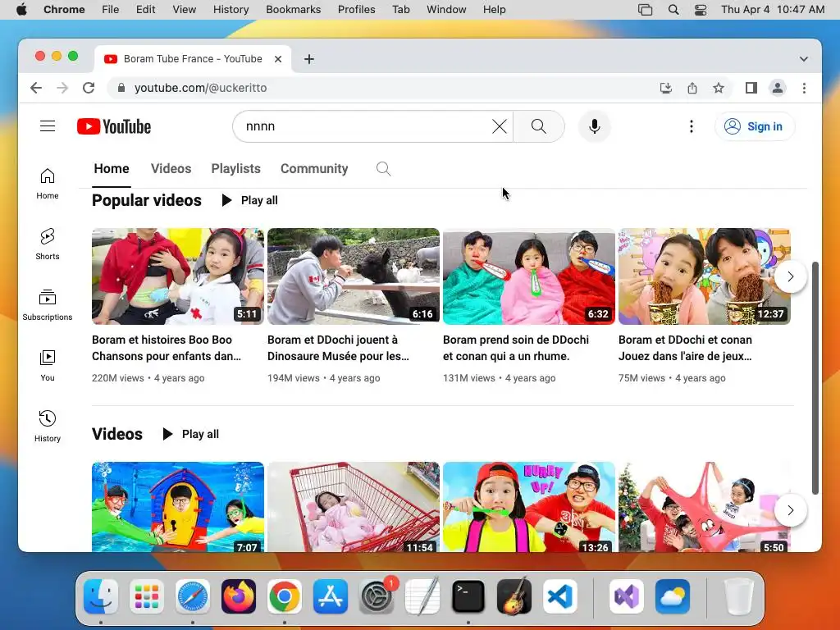Open Visual Studio Code from the Dock
The height and width of the screenshot is (630, 840).
[x=560, y=596]
